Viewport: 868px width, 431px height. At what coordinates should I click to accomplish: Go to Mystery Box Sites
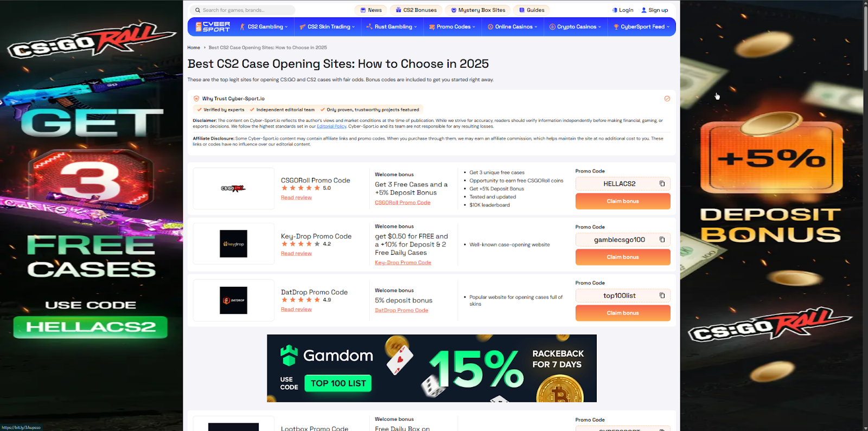(x=478, y=10)
